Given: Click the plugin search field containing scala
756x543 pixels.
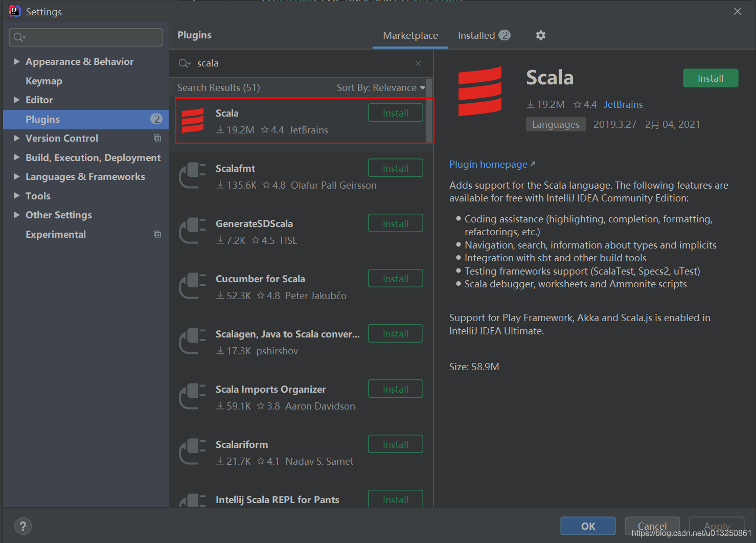Looking at the screenshot, I should (x=302, y=63).
